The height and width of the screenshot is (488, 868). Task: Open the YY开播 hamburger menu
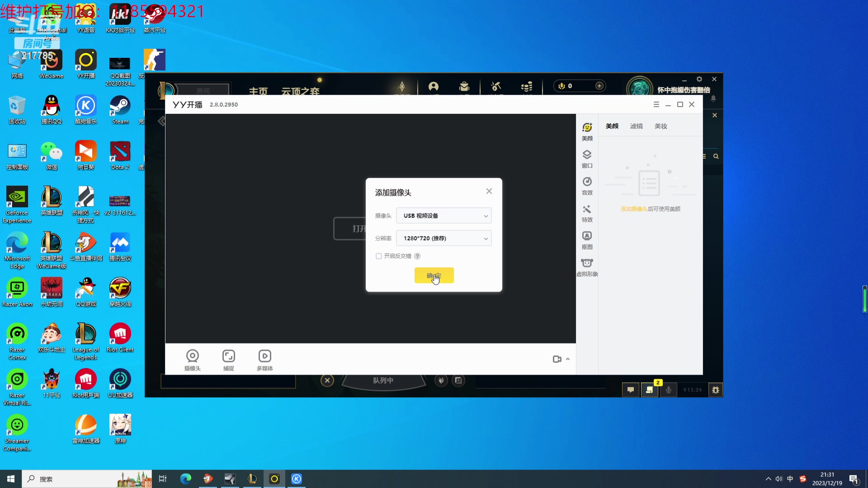pos(656,104)
